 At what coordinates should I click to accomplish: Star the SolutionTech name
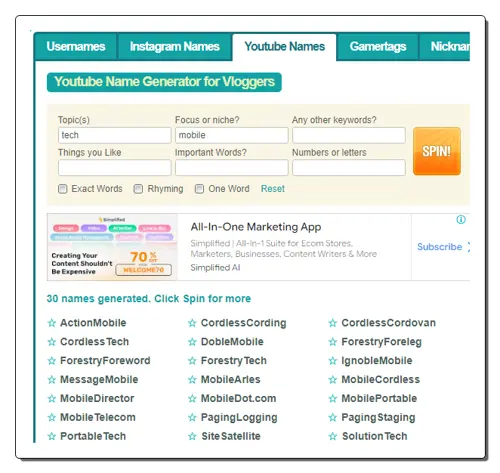coord(333,436)
